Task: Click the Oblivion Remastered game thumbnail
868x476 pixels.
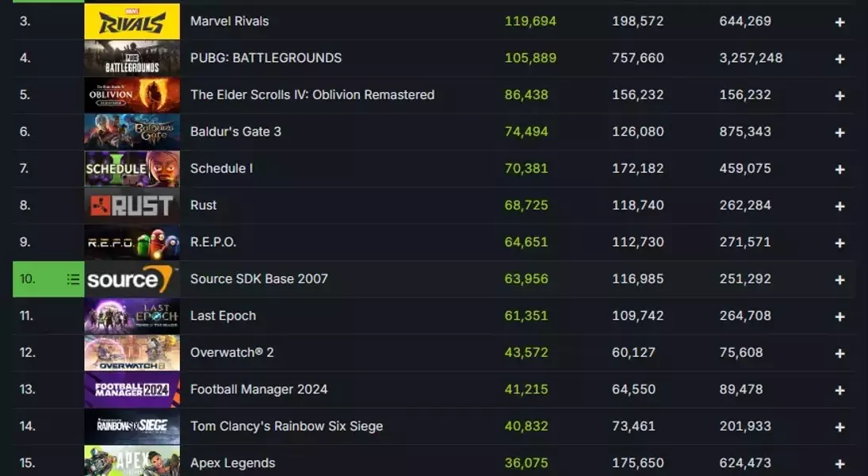Action: [x=132, y=95]
